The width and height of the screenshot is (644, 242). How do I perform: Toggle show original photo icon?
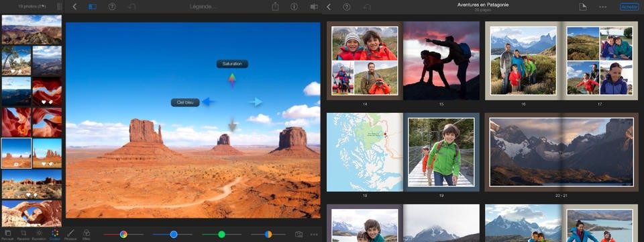point(314,7)
